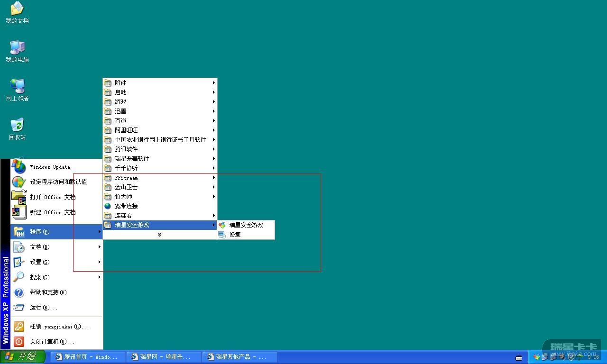Expand the 文档(D) submenu arrow
The image size is (607, 364).
click(100, 247)
